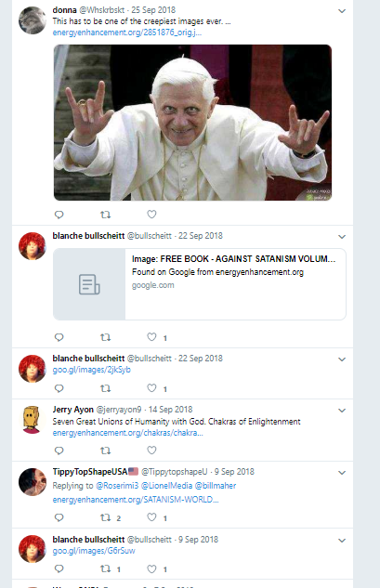This screenshot has height=588, width=380.
Task: Retweet Jerry Ayon's Seven Great Unions tweet
Action: tap(105, 451)
